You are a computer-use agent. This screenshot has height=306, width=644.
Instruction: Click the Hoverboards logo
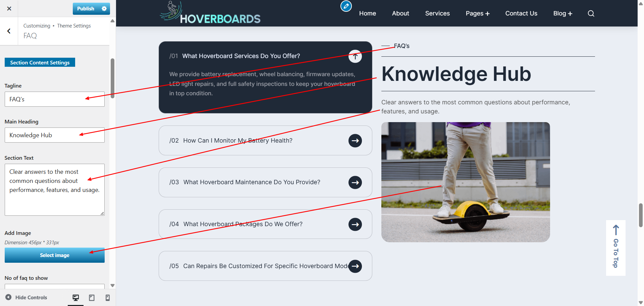click(x=210, y=13)
